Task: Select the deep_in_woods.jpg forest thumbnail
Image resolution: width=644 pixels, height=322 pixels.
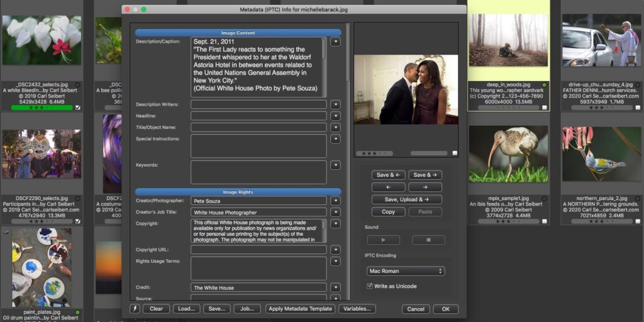Action: 508,40
